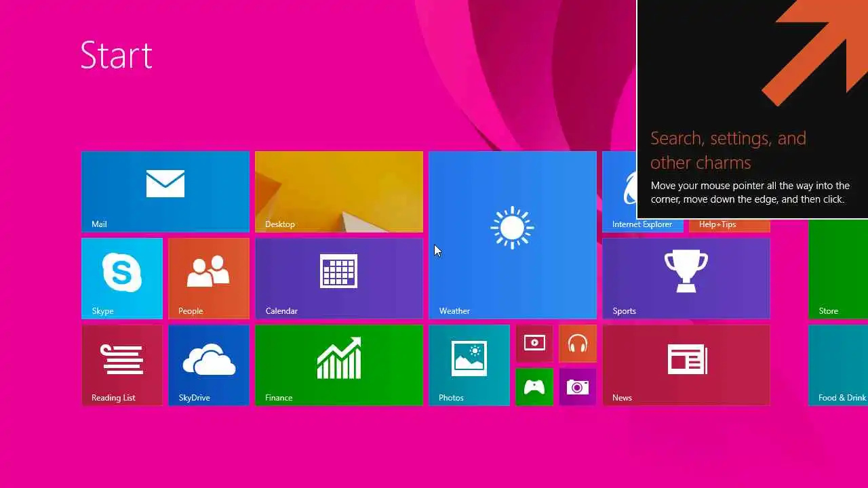The width and height of the screenshot is (868, 488).
Task: Open the small Games controller tile
Action: click(x=534, y=387)
